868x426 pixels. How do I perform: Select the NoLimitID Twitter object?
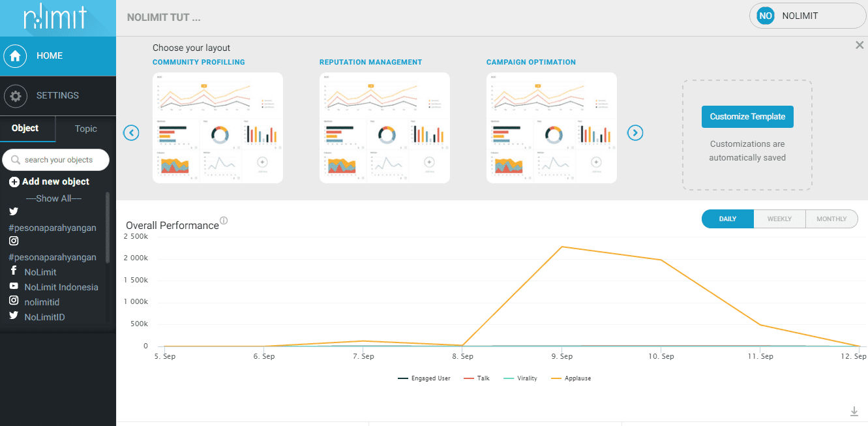(44, 317)
